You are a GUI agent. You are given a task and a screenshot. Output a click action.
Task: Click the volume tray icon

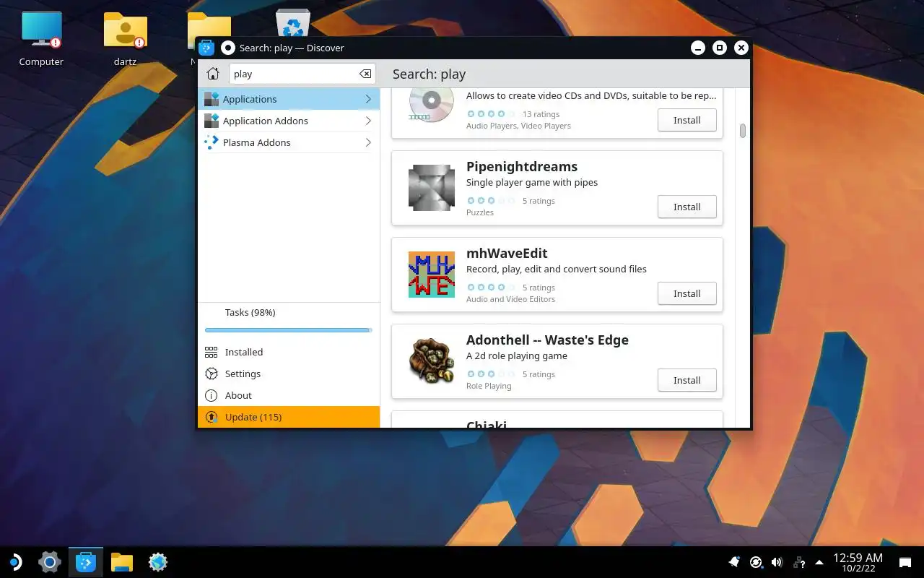pos(777,561)
